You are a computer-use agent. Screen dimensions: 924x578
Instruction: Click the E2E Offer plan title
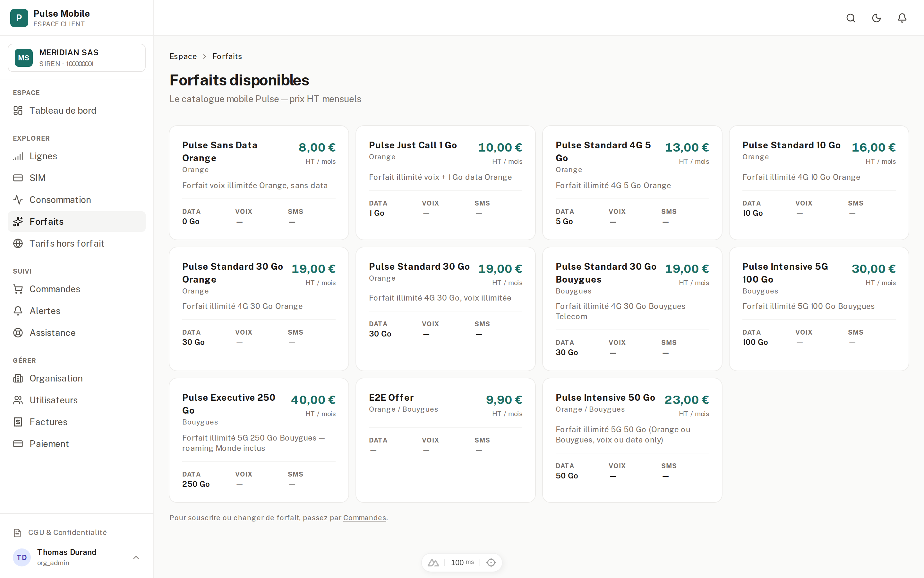tap(391, 398)
